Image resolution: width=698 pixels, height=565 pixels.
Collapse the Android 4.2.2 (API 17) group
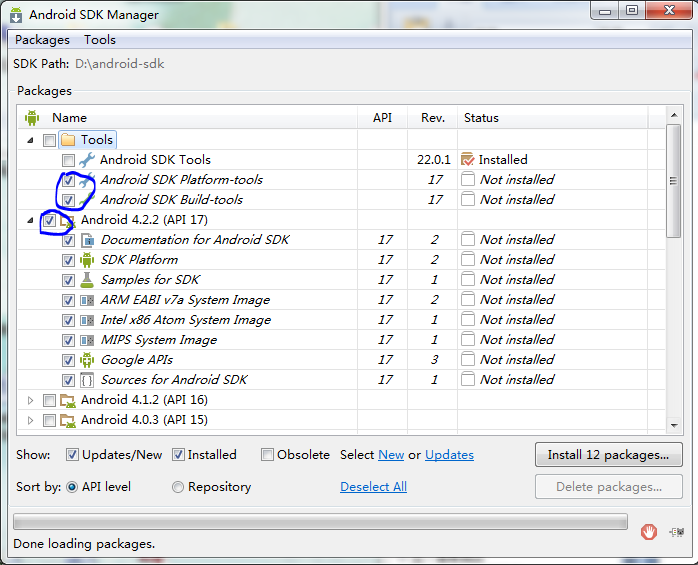pos(30,220)
